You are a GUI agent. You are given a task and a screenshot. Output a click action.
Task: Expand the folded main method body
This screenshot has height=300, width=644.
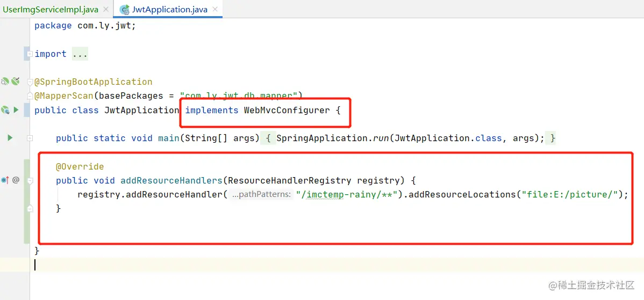(x=30, y=138)
